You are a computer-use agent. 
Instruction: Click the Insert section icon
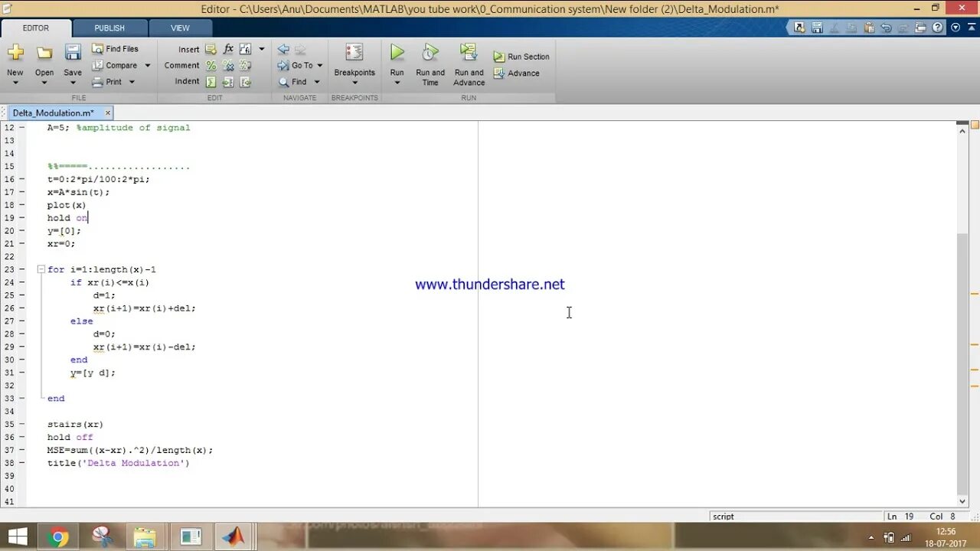coord(211,49)
